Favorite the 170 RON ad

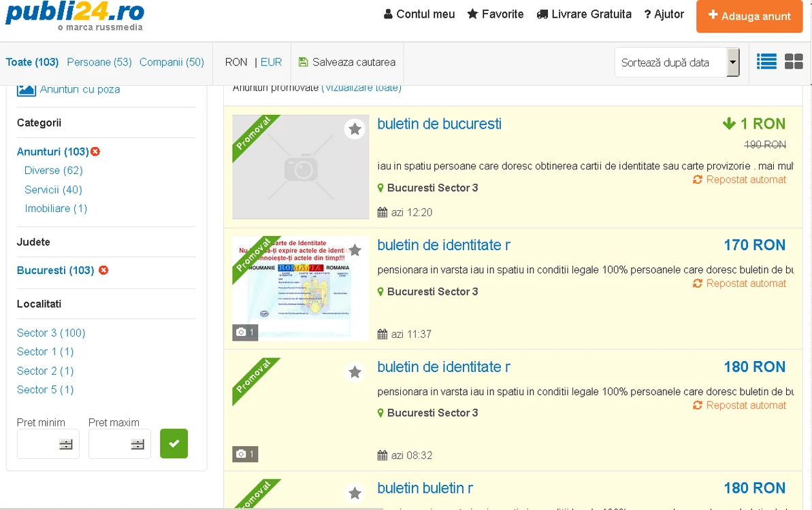coord(355,250)
